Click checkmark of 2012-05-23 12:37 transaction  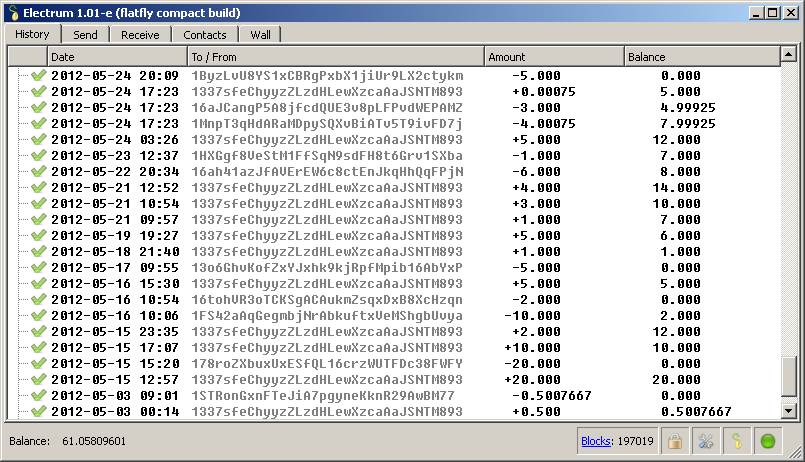coord(39,156)
